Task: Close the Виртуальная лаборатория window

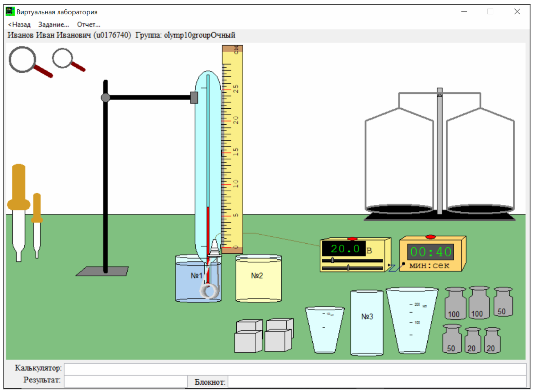Action: click(517, 11)
